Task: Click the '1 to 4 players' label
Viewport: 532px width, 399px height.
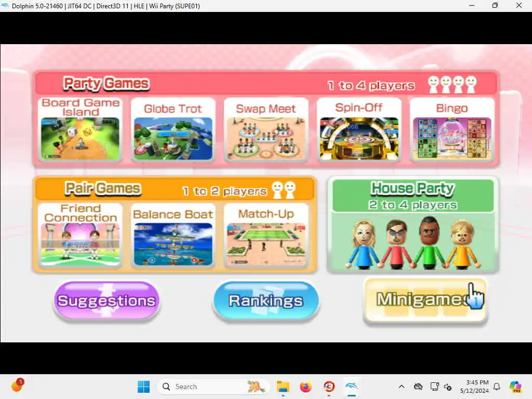Action: (x=371, y=86)
